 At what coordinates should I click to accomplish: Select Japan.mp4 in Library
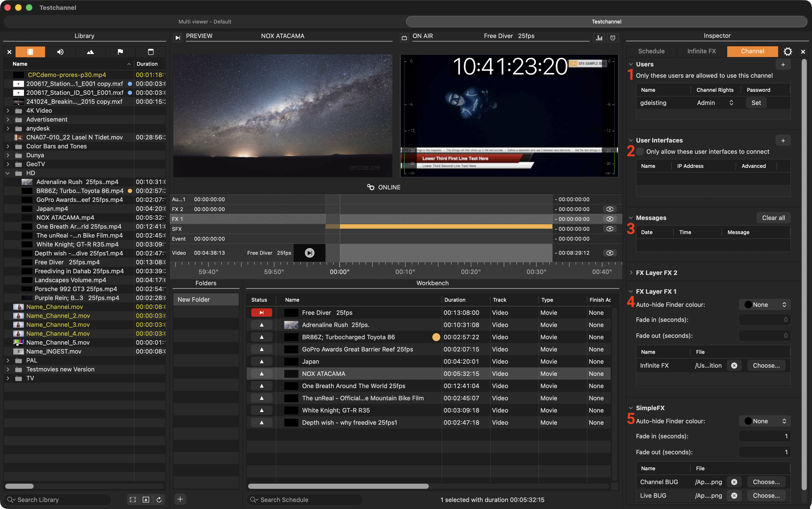pyautogui.click(x=85, y=209)
